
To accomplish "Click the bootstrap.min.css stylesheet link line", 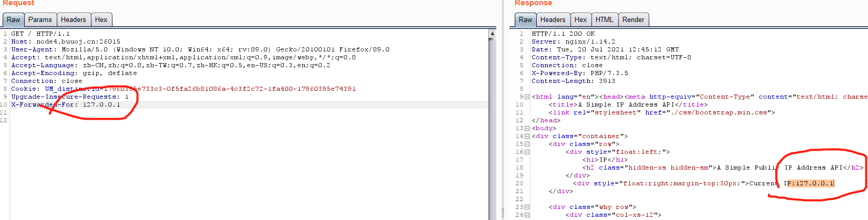I will pyautogui.click(x=662, y=112).
